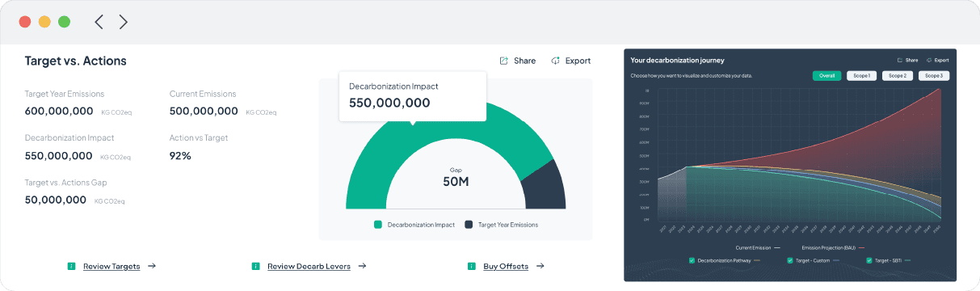Click the yellow minimize window button
The image size is (980, 291).
point(44,22)
